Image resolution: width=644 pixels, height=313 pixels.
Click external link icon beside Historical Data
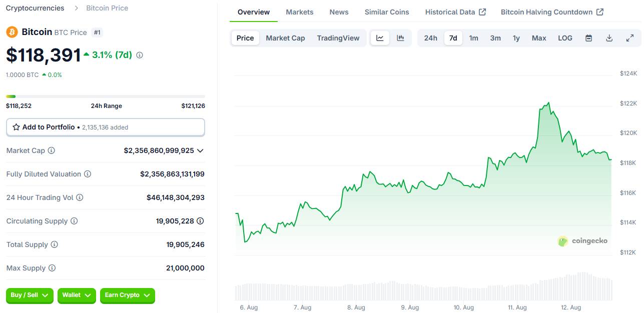point(482,12)
